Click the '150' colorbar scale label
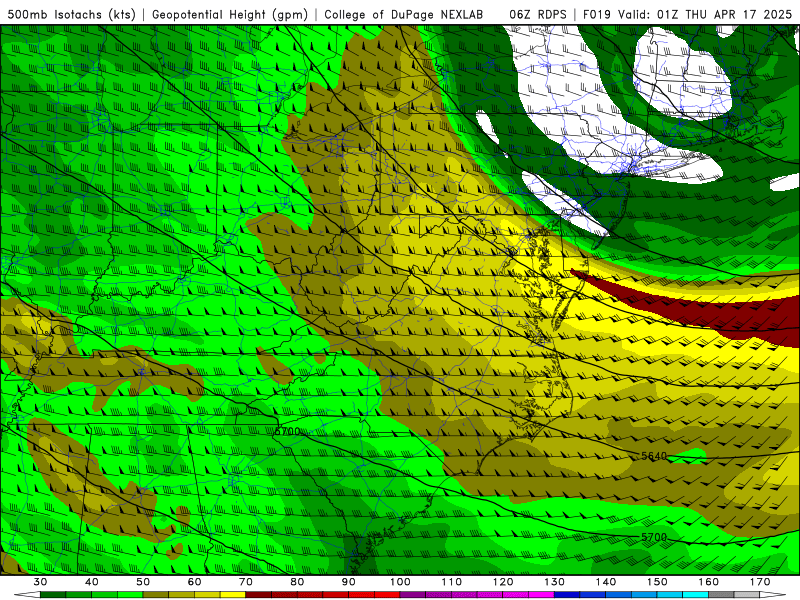The width and height of the screenshot is (800, 600). click(x=657, y=582)
